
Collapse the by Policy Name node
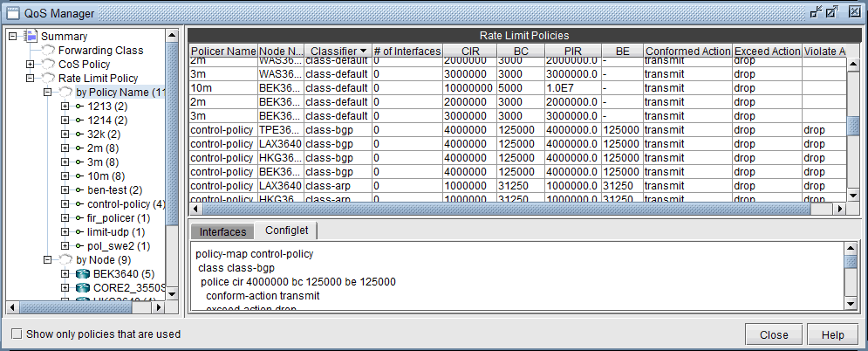47,93
